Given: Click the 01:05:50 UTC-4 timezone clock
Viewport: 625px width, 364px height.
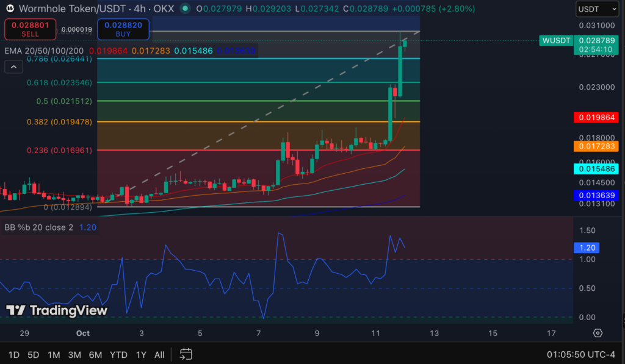Looking at the screenshot, I should [x=581, y=354].
